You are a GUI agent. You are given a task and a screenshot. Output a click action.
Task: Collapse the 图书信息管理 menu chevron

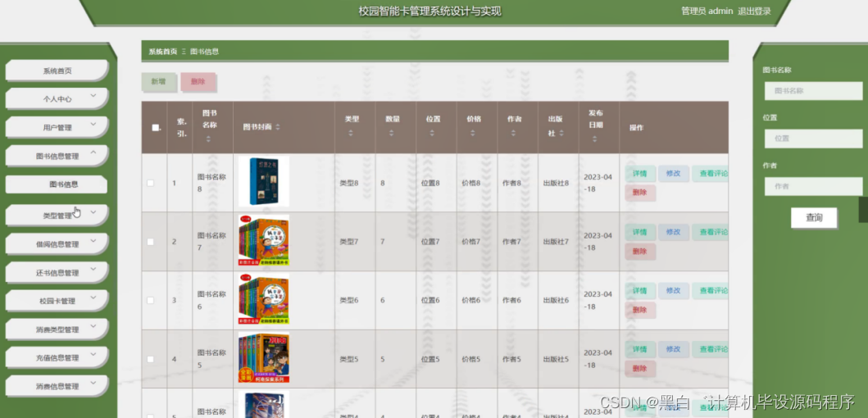(93, 152)
